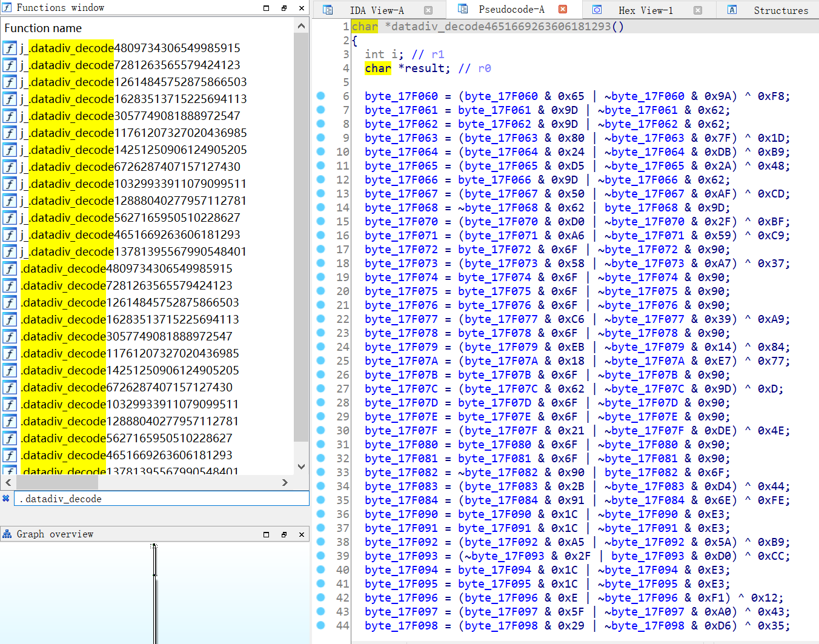Click function icon beside .datadiv_decode12888040277957112781
819x644 pixels.
pyautogui.click(x=10, y=421)
